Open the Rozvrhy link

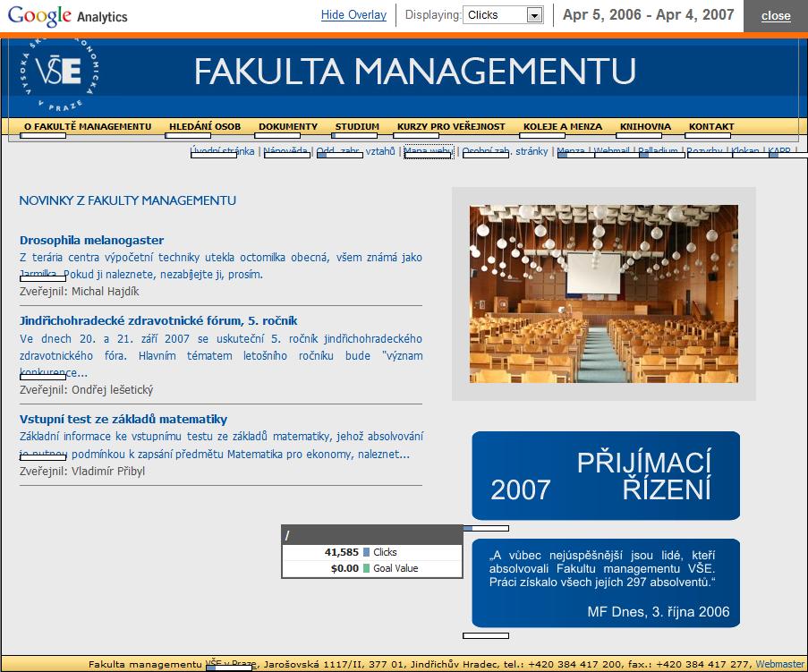[704, 151]
